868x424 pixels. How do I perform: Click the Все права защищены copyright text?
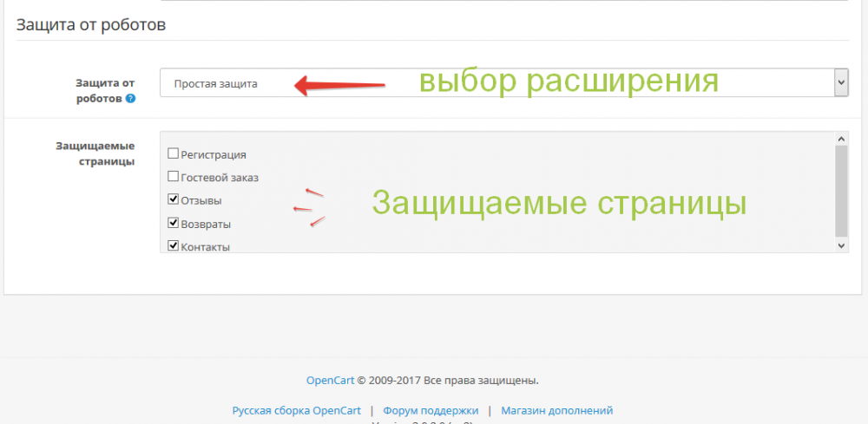tap(481, 381)
